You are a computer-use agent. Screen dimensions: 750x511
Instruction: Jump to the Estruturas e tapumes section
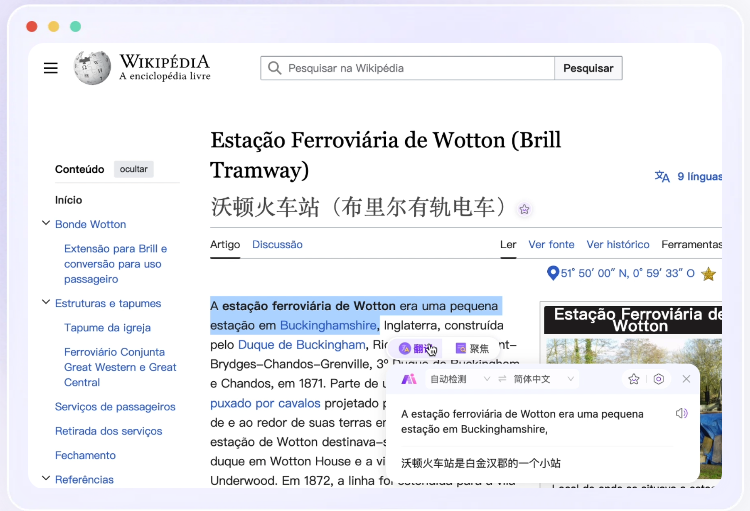click(x=108, y=303)
